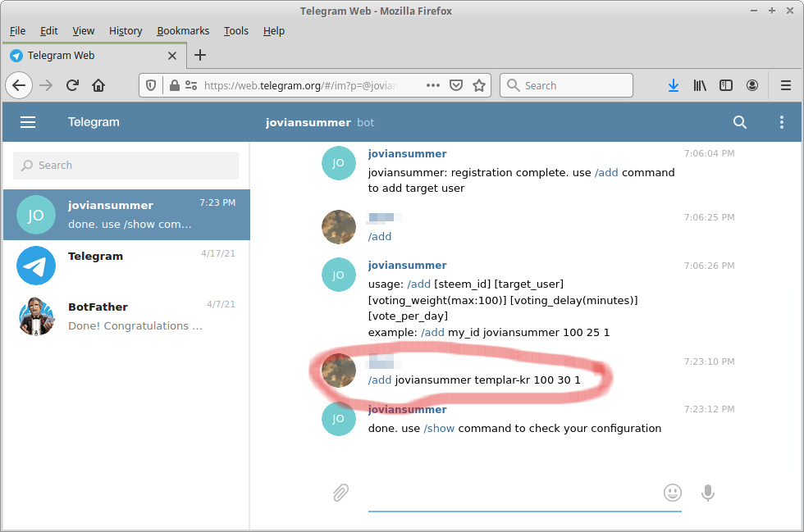Attach a file with the paperclip
The height and width of the screenshot is (532, 804).
(340, 493)
